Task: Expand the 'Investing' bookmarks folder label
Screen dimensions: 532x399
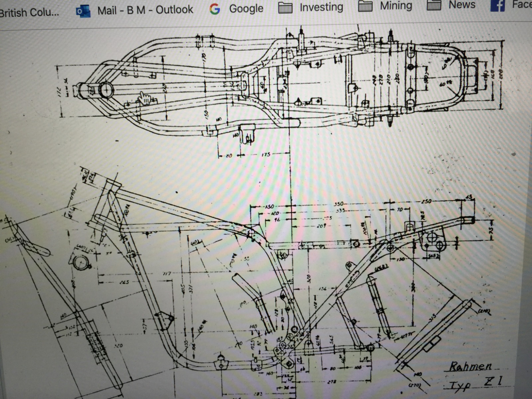Action: [321, 7]
